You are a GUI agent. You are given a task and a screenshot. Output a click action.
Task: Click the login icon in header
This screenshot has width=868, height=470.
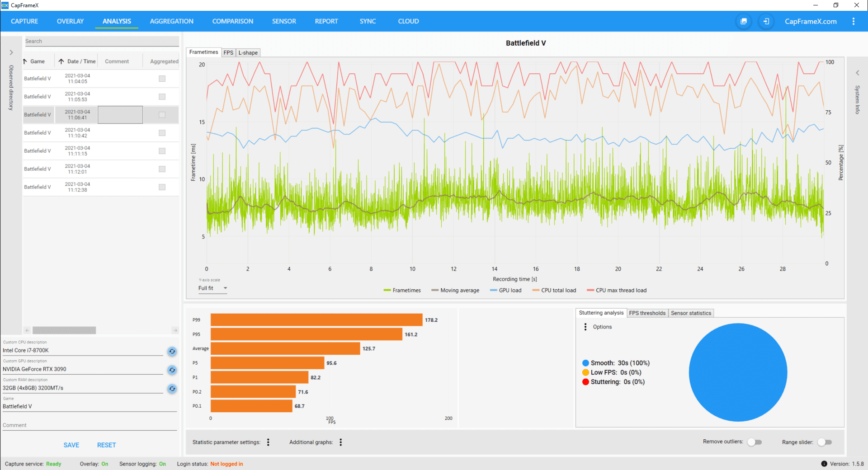point(766,21)
